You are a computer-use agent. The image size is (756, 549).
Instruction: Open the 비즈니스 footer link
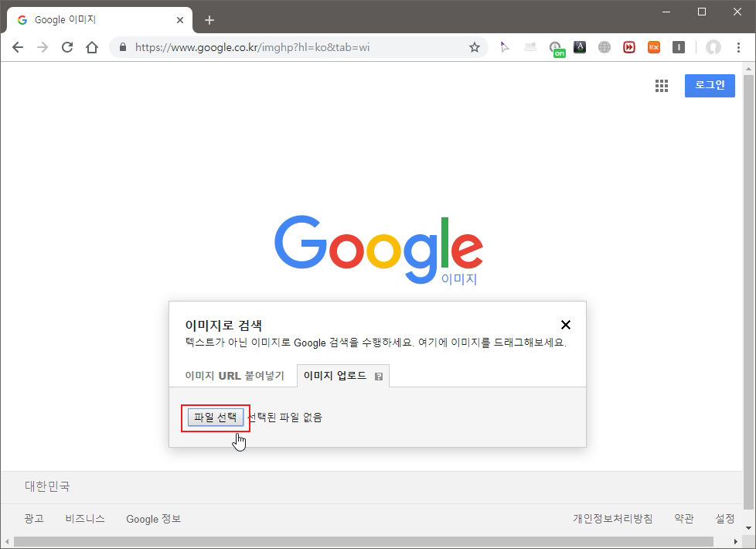85,519
